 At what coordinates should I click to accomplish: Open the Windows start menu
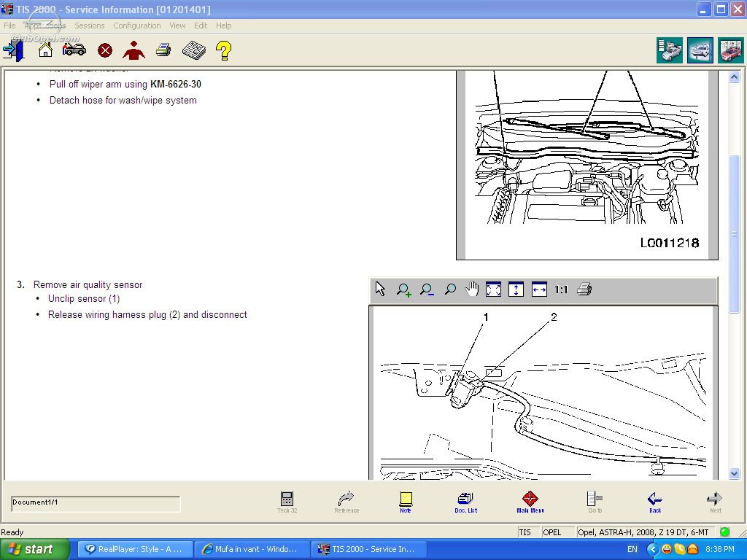point(35,549)
